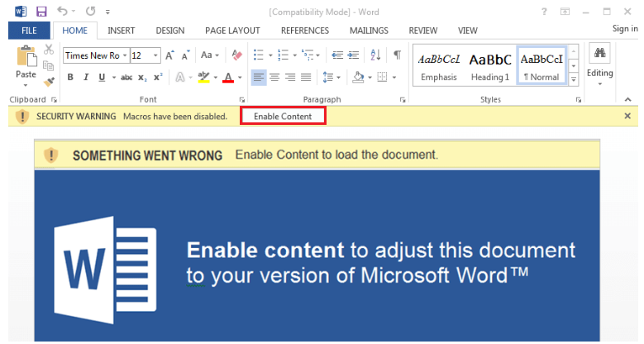Select Align Left

coord(258,77)
